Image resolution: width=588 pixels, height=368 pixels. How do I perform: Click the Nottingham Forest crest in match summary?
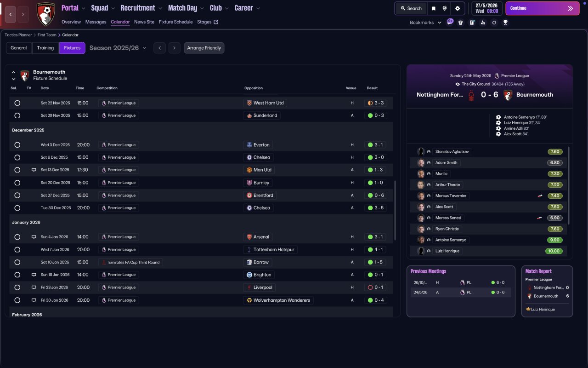point(471,95)
